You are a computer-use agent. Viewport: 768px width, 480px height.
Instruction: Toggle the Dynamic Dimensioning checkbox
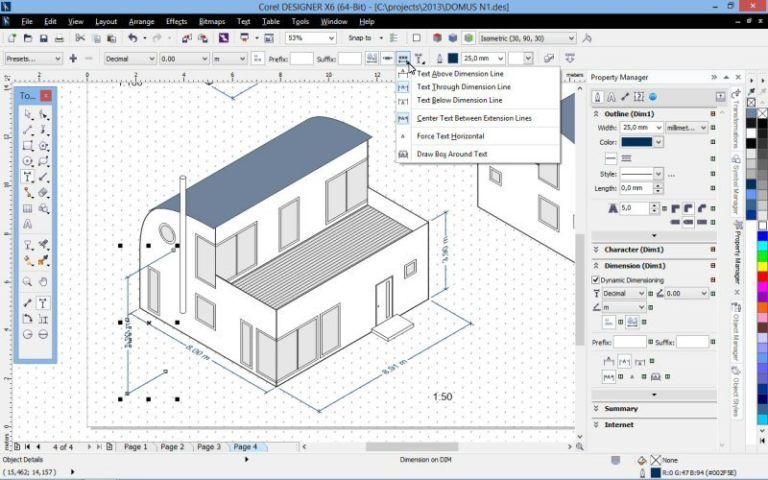click(x=596, y=280)
